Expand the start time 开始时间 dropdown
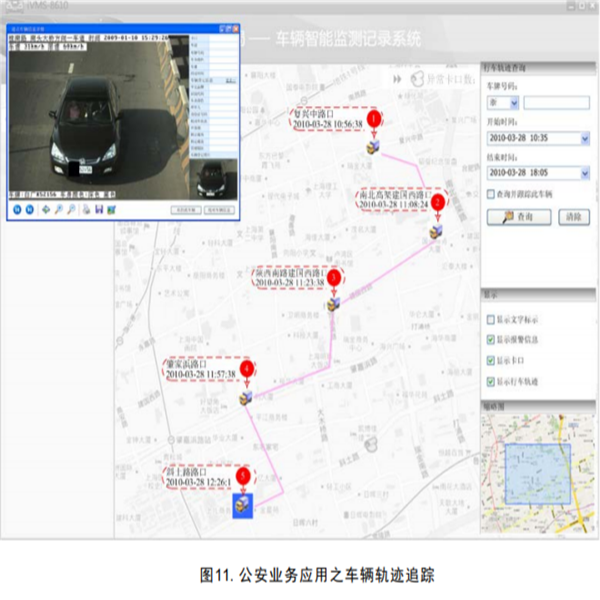 584,137
